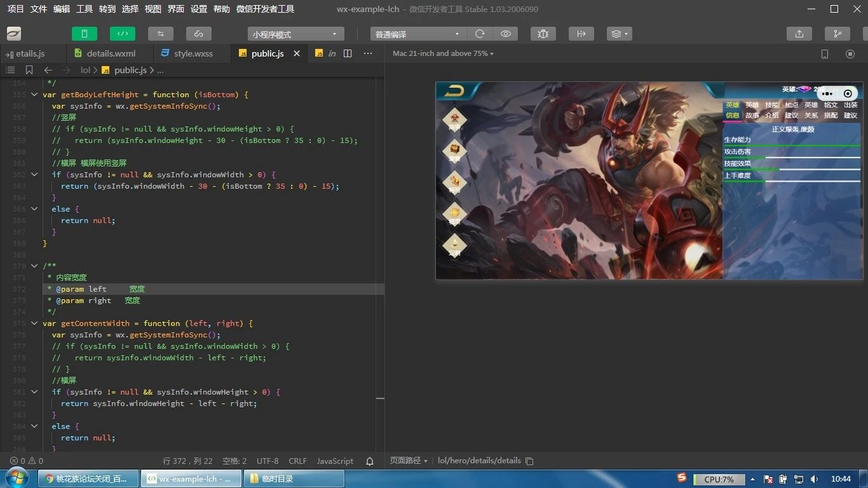Open the 工具 menu
Screen dimensions: 868x488
(x=85, y=9)
